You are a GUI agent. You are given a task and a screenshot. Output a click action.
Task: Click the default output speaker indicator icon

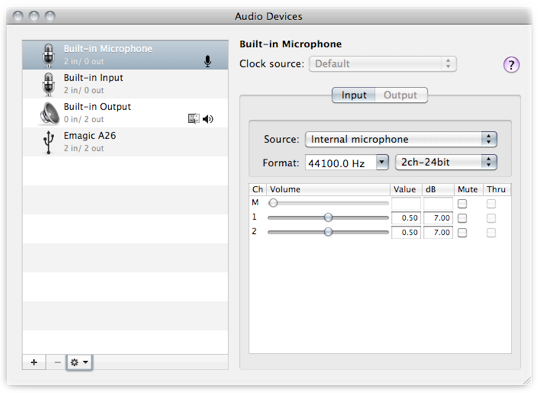pyautogui.click(x=208, y=119)
